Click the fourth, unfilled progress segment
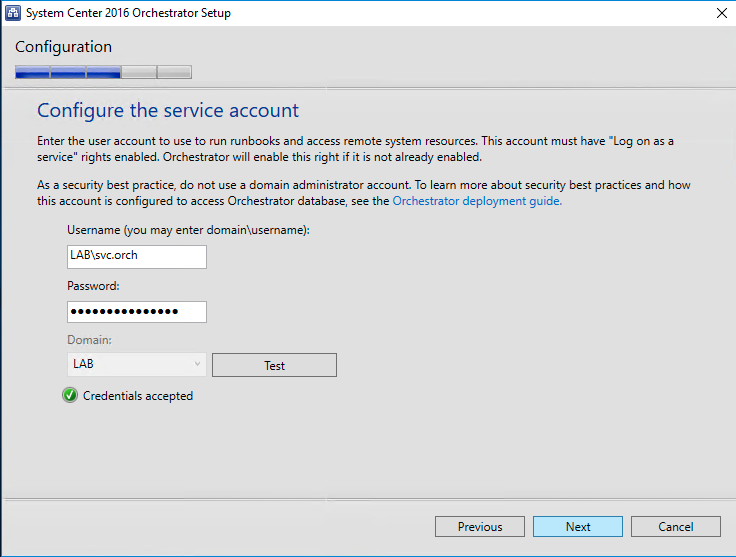This screenshot has height=557, width=736. [x=139, y=72]
